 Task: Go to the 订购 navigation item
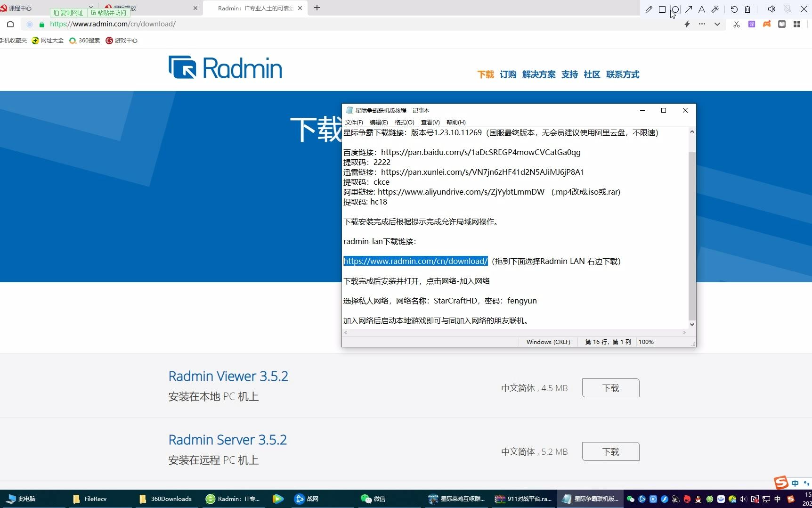click(508, 74)
